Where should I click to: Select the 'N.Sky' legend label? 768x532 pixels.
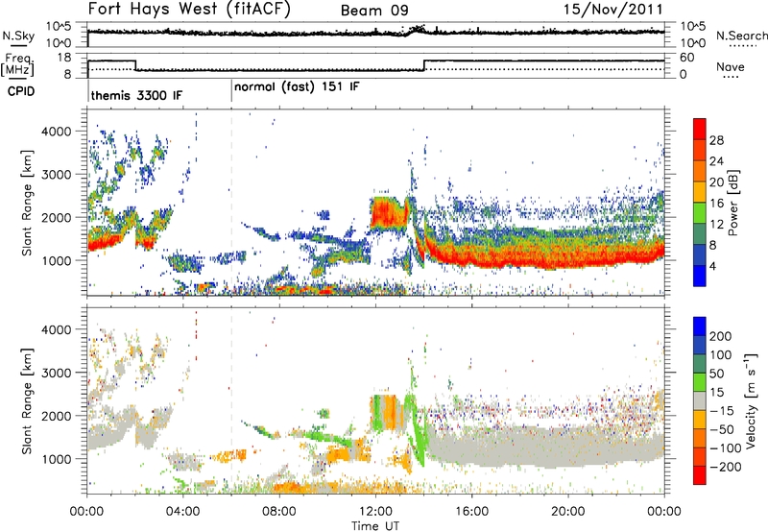tap(18, 36)
